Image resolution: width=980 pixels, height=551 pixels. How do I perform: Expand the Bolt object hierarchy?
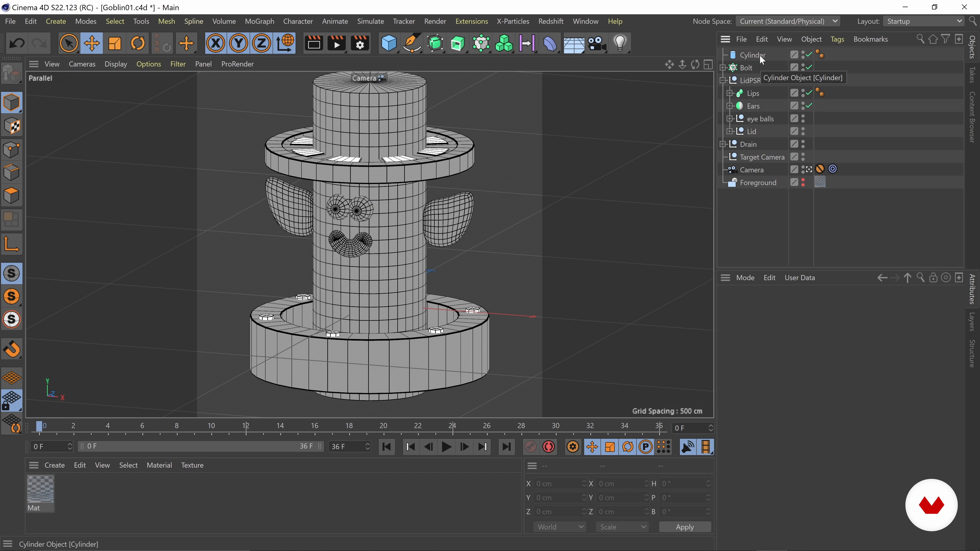pyautogui.click(x=723, y=67)
